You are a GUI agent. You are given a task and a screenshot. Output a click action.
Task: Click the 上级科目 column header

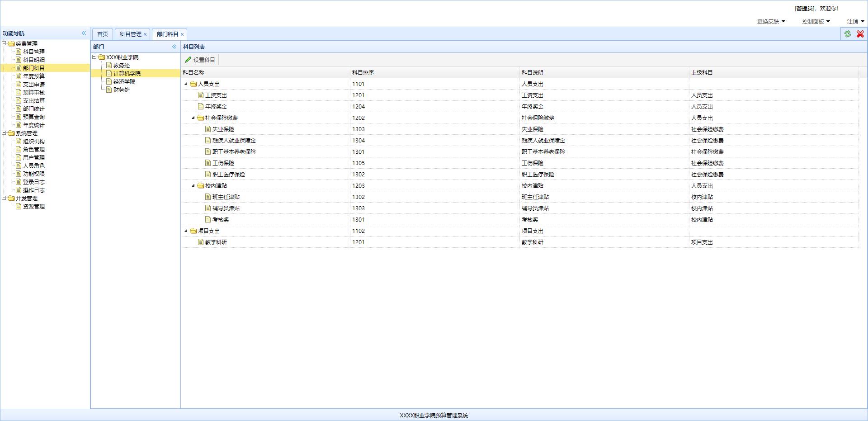(x=774, y=72)
